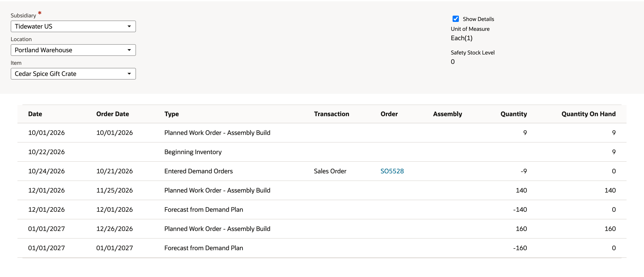Click the Date column header
The width and height of the screenshot is (644, 277).
coord(35,114)
